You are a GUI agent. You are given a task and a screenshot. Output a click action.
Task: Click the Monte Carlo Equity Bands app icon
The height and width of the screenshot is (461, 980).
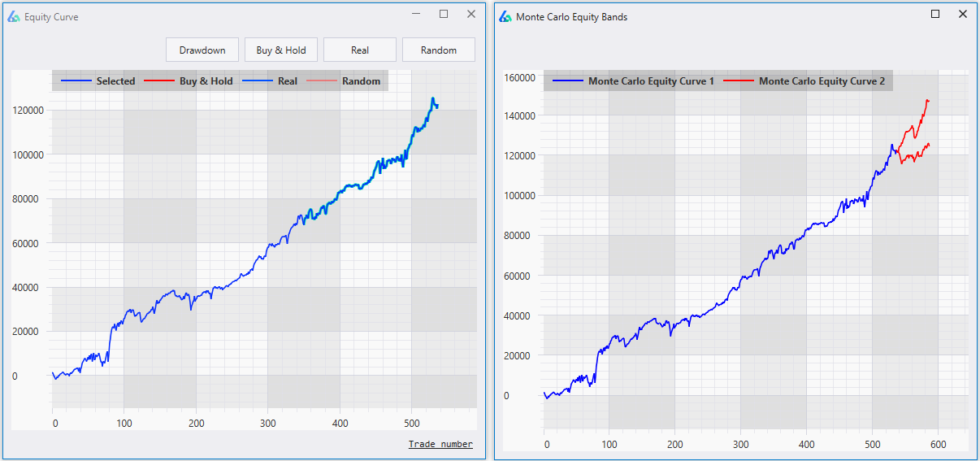505,16
